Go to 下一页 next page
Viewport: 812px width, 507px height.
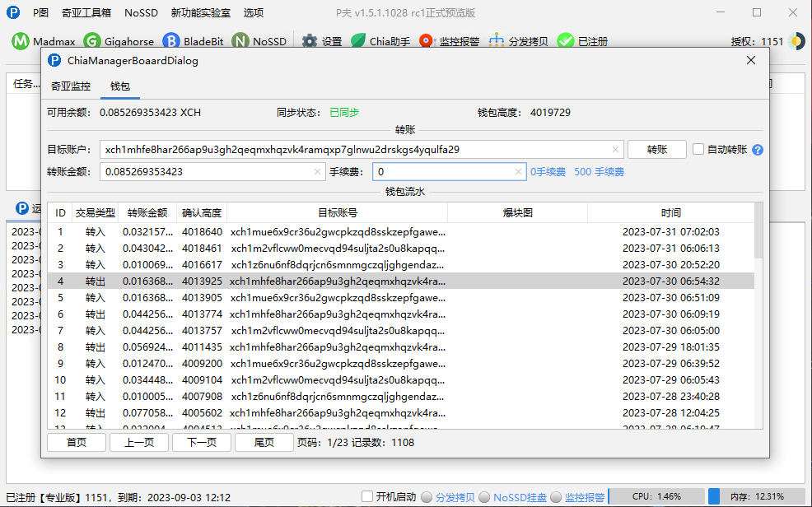(x=202, y=442)
